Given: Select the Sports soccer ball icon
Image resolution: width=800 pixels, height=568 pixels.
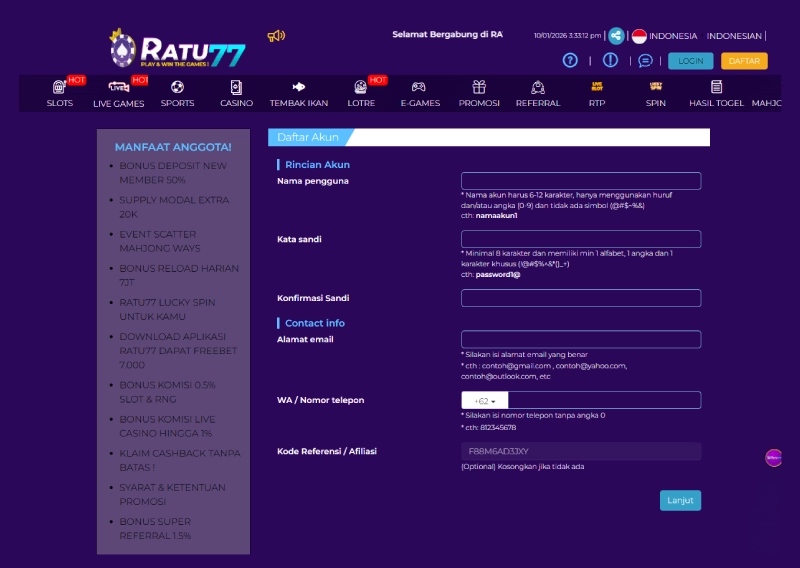Looking at the screenshot, I should 177,87.
